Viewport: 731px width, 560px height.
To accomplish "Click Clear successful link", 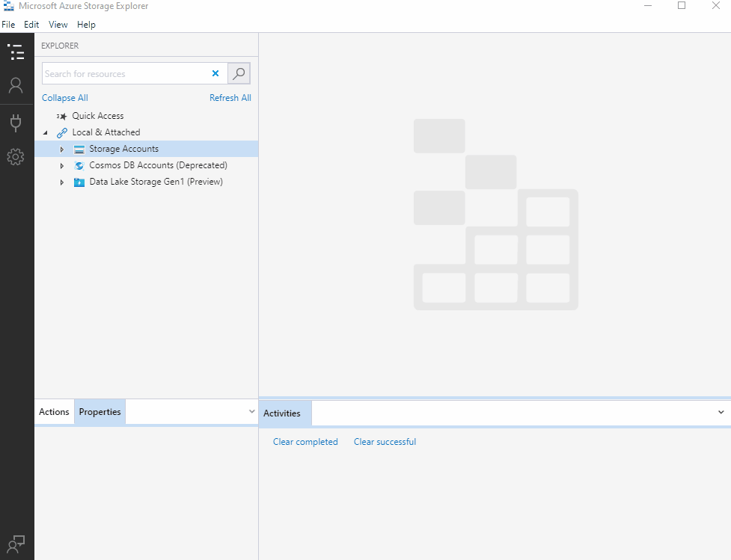I will pos(385,442).
